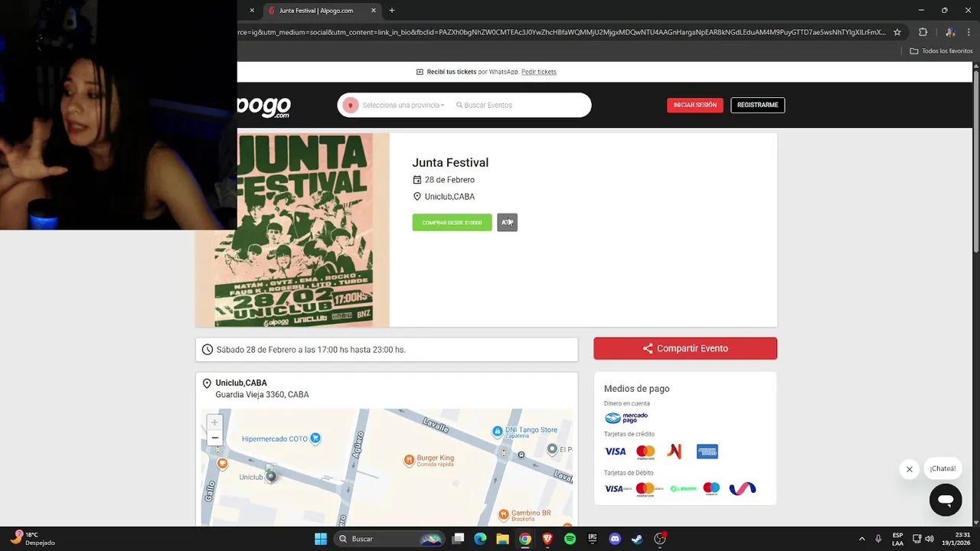Click the Uniclub marker on the map
Screen dimensions: 980x551
coord(270,476)
